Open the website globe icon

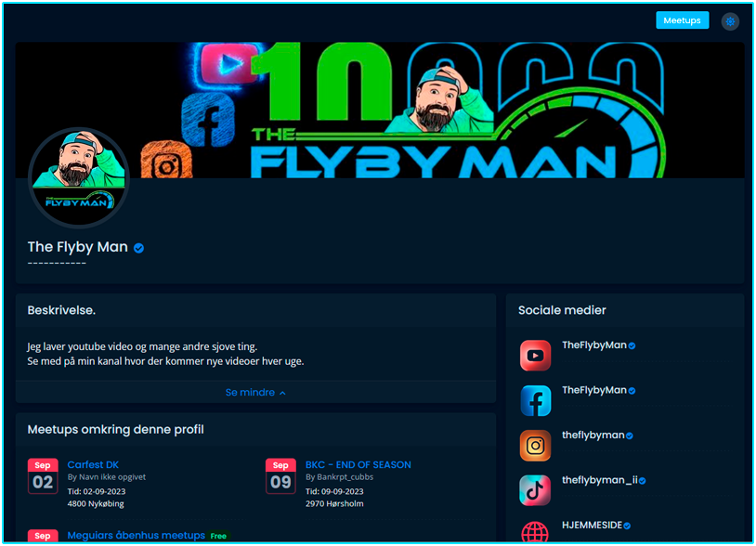pos(535,532)
